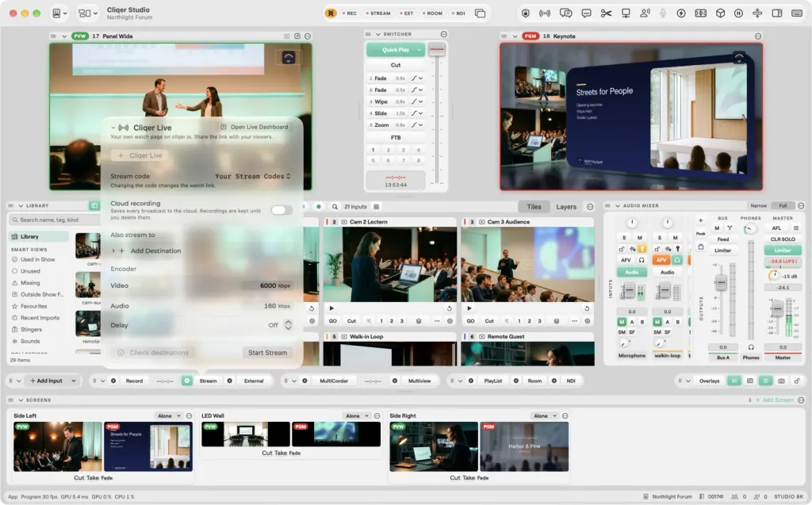Click the Cut button in Switcher
This screenshot has width=812, height=505.
[x=396, y=65]
